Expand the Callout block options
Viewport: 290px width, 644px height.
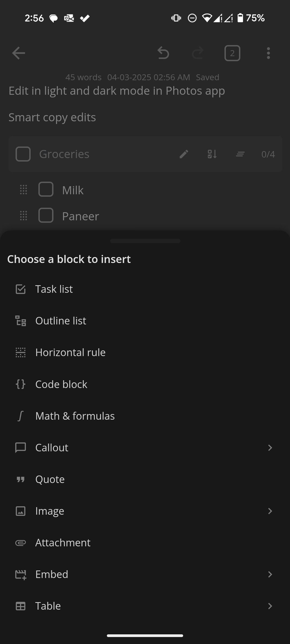coord(270,447)
